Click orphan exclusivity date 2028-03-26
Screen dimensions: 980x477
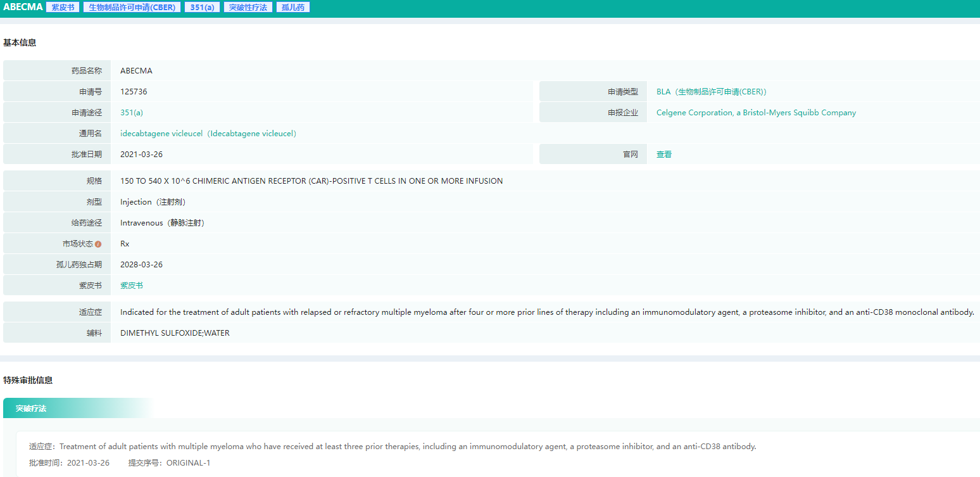142,265
